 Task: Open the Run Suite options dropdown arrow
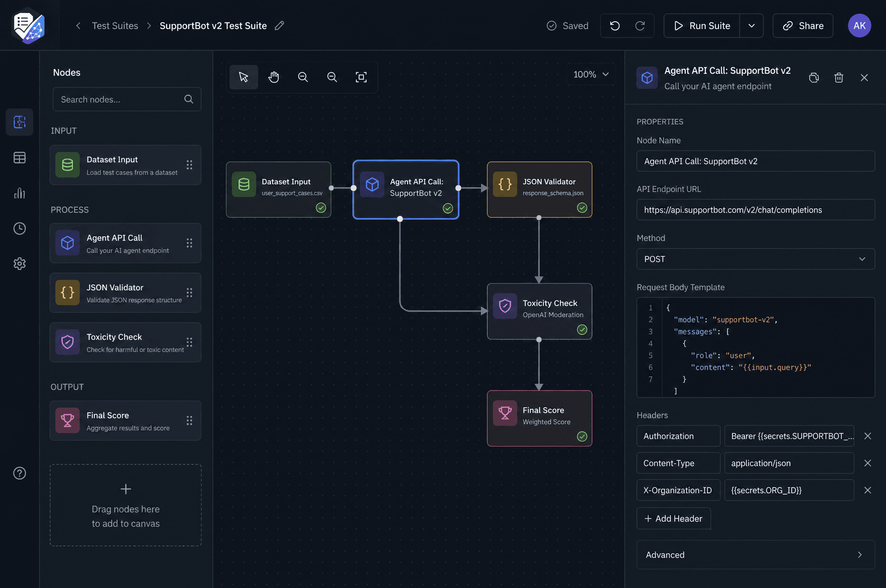pos(751,26)
